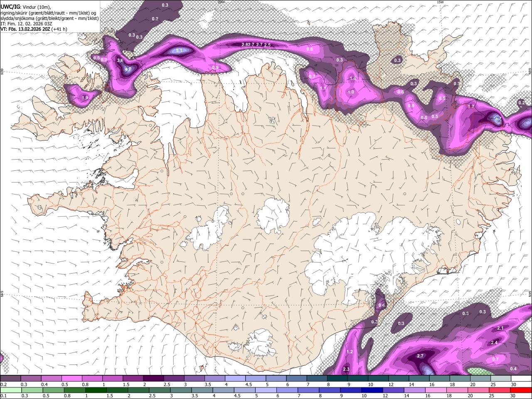
Task: Click the 5.1 snowfall value on map
Action: [179, 51]
